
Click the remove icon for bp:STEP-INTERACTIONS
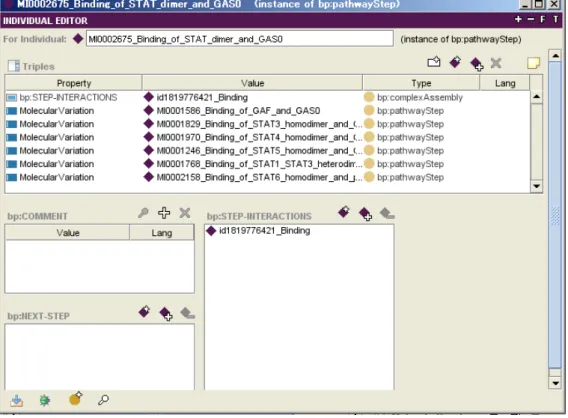[x=387, y=213]
